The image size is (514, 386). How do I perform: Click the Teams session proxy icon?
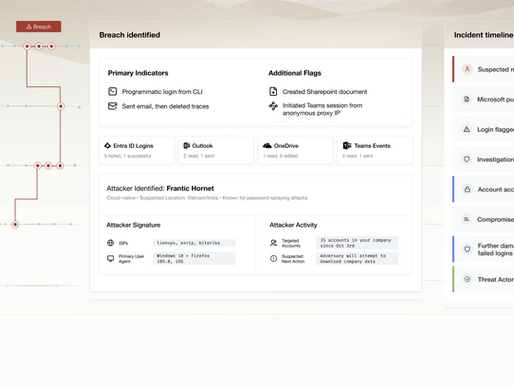273,106
